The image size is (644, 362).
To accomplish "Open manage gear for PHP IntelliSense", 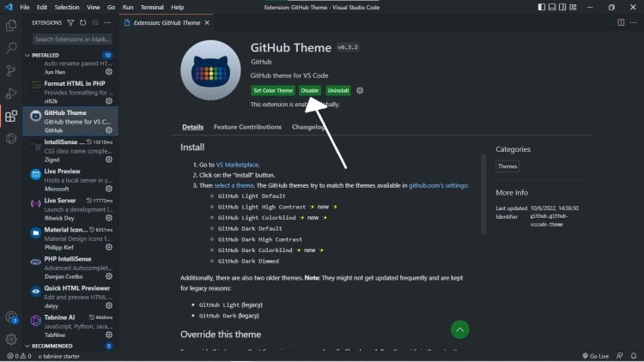I will point(109,276).
